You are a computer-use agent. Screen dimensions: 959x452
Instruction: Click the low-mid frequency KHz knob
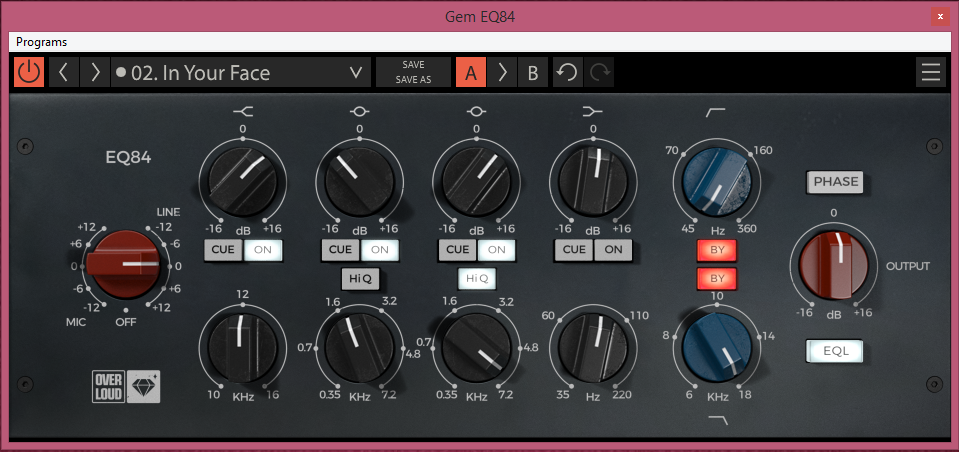point(476,348)
